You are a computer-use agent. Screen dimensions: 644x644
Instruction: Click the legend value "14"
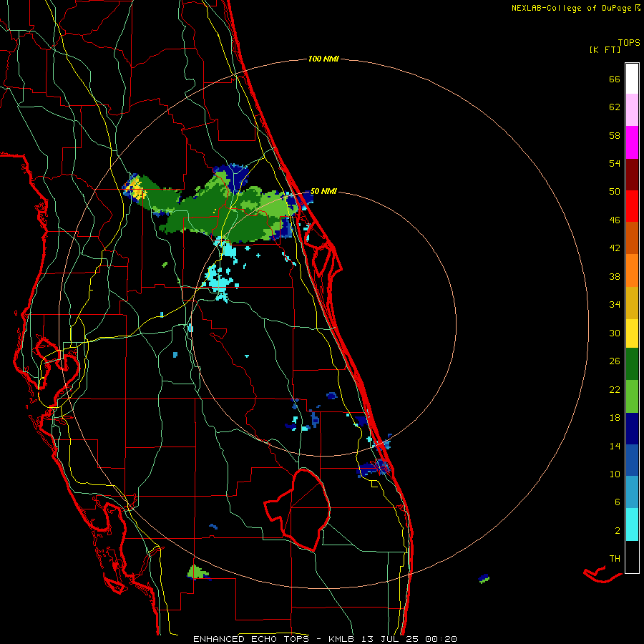pos(615,446)
